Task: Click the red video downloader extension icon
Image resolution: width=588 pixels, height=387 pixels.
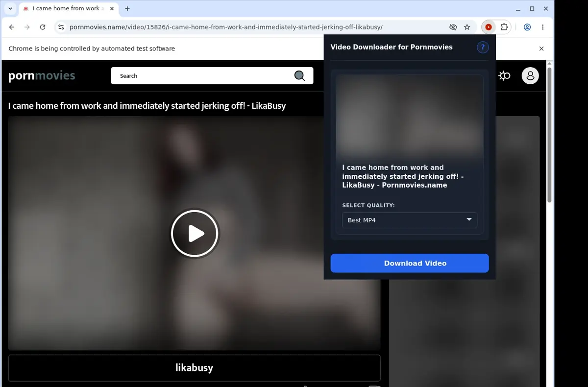Action: (489, 27)
